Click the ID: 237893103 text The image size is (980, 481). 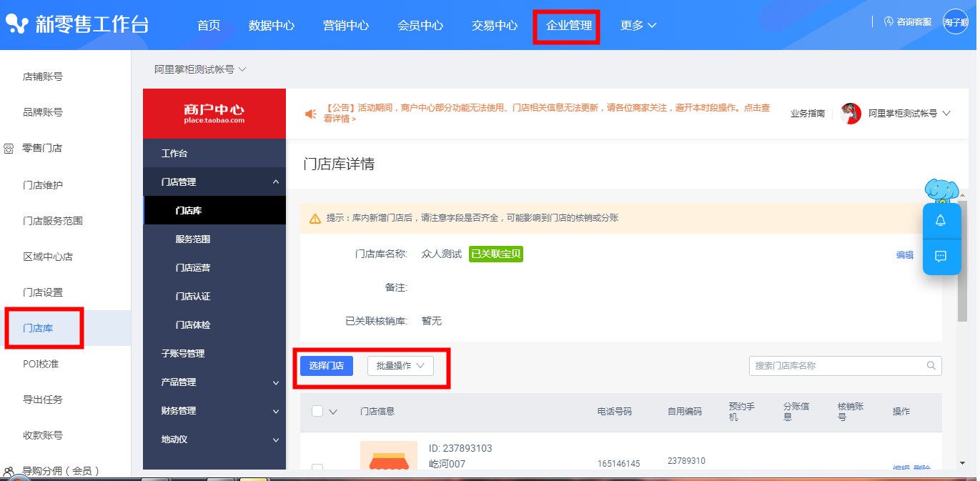[x=460, y=448]
